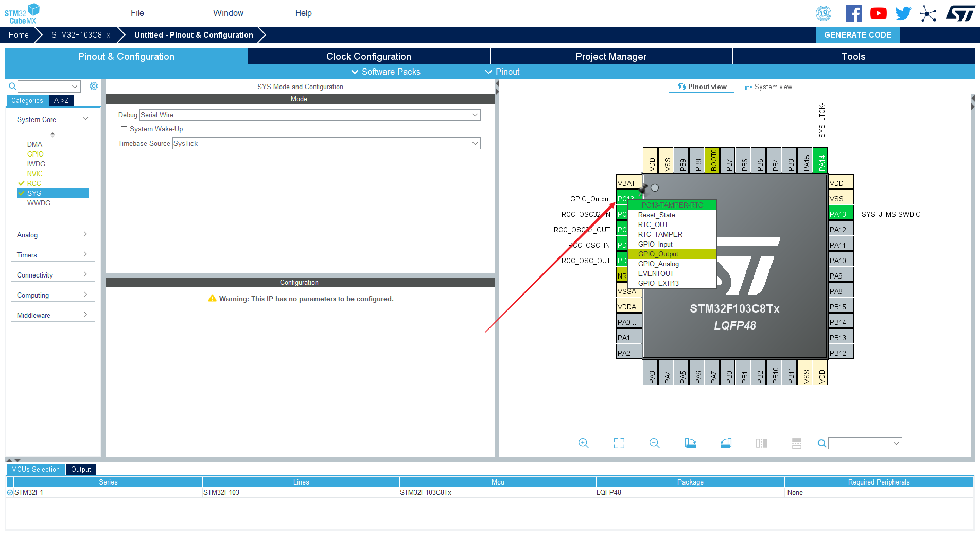Click the 10-year anniversary badge icon
Viewport: 980px width, 536px height.
click(x=824, y=13)
